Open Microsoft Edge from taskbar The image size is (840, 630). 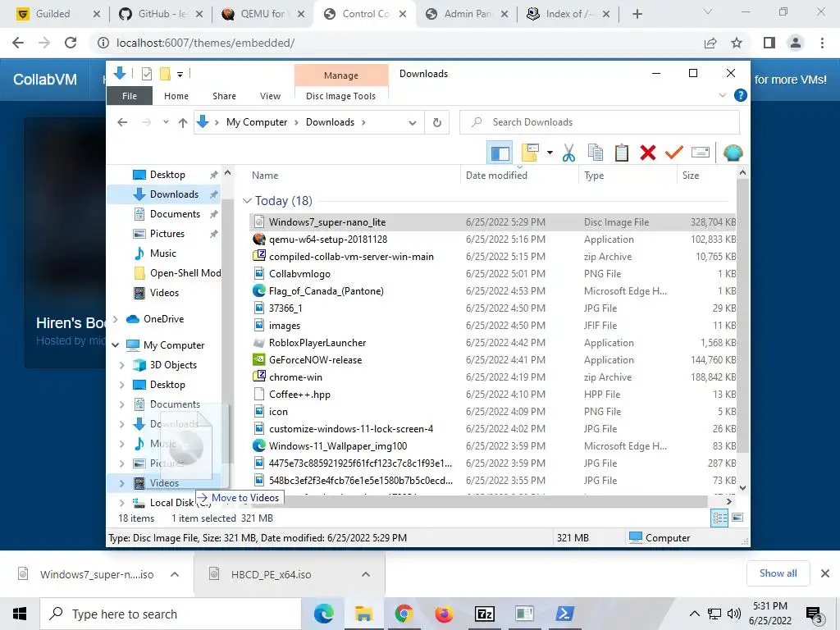(323, 614)
